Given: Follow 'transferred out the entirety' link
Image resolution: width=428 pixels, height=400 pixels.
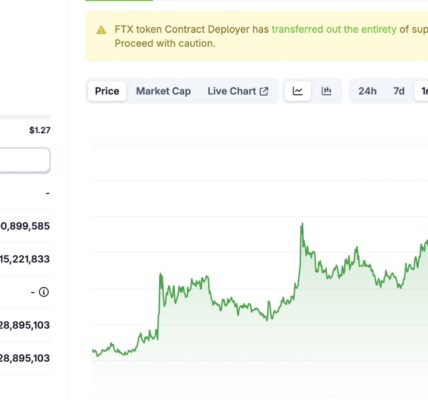Looking at the screenshot, I should point(334,29).
